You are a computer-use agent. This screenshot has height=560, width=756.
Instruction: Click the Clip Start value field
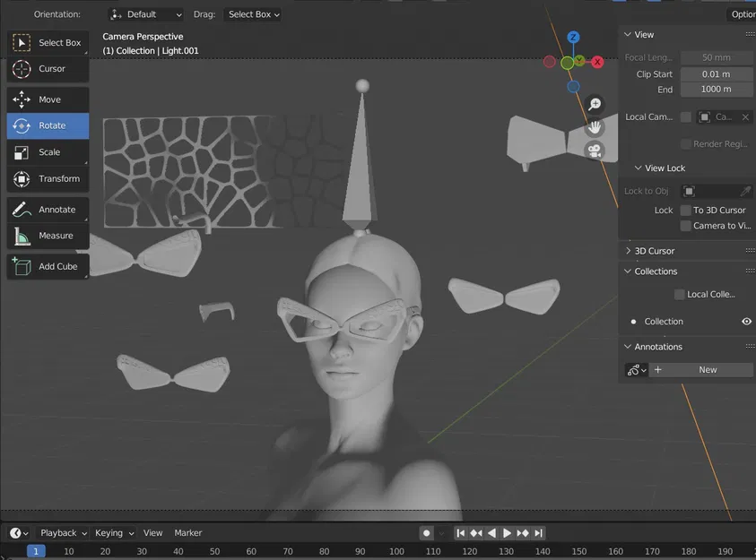716,74
